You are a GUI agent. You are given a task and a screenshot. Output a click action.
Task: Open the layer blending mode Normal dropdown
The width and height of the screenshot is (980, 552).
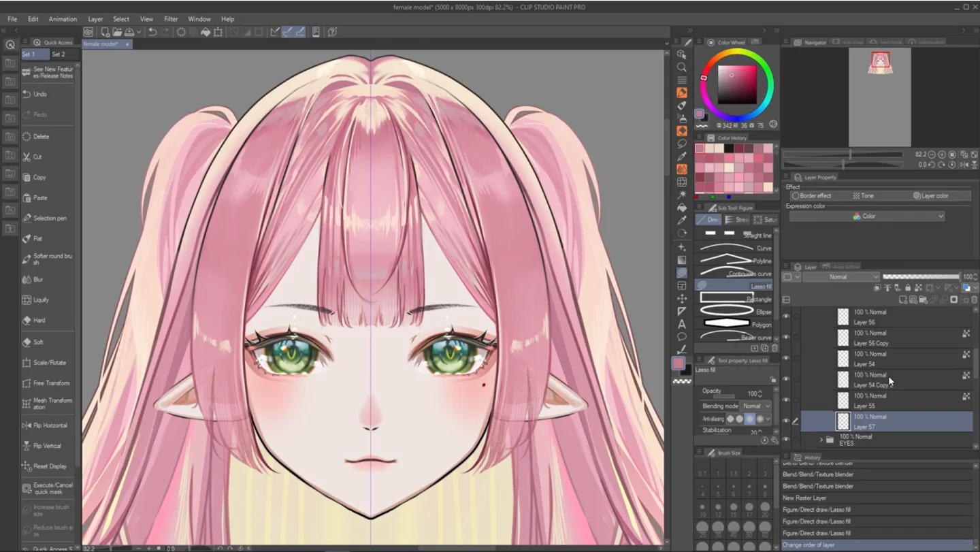coord(841,277)
